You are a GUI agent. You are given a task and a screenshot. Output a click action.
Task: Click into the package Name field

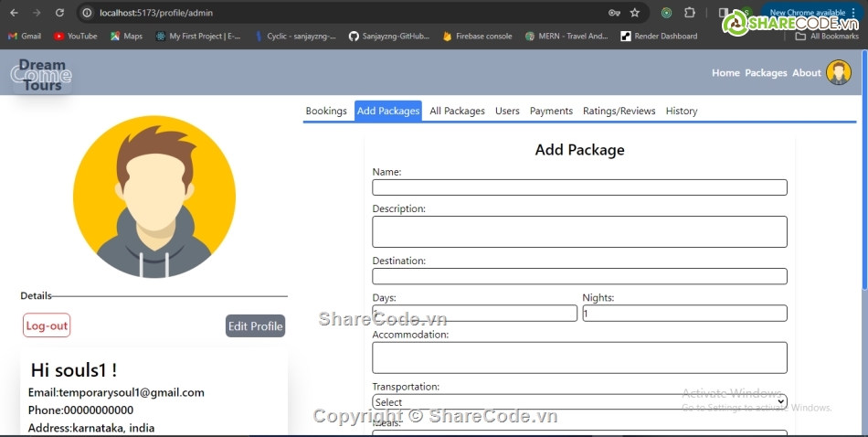coord(579,187)
